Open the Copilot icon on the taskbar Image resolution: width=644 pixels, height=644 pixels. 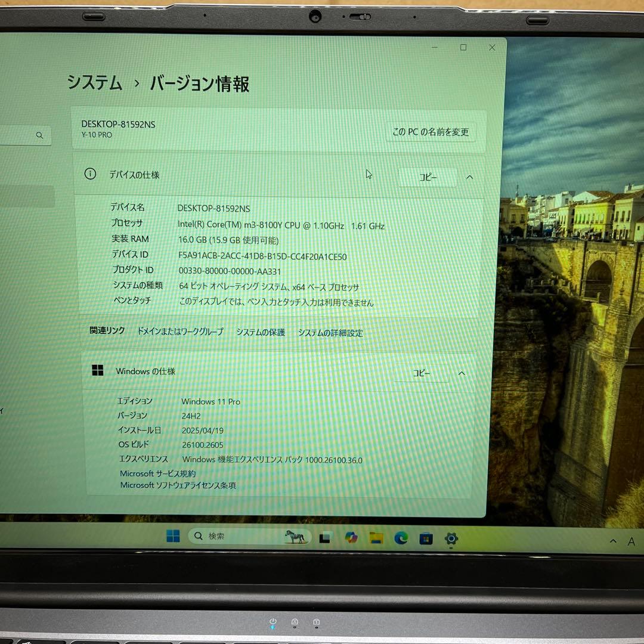[x=350, y=537]
